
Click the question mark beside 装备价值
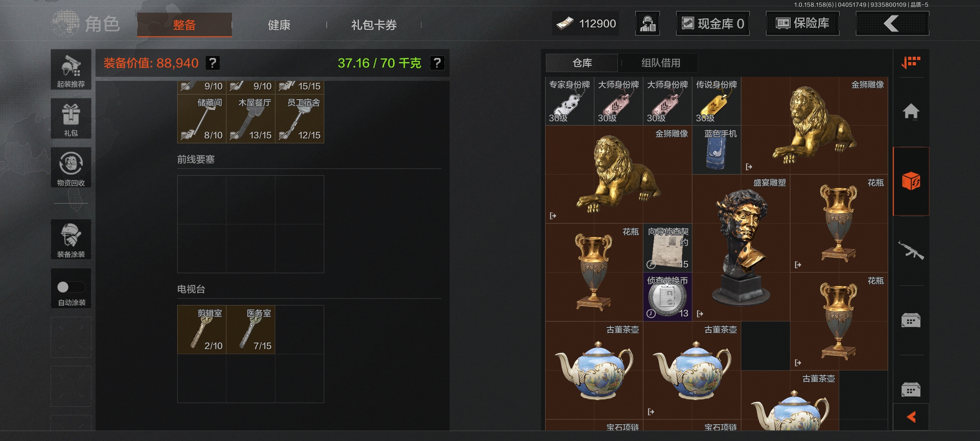212,63
